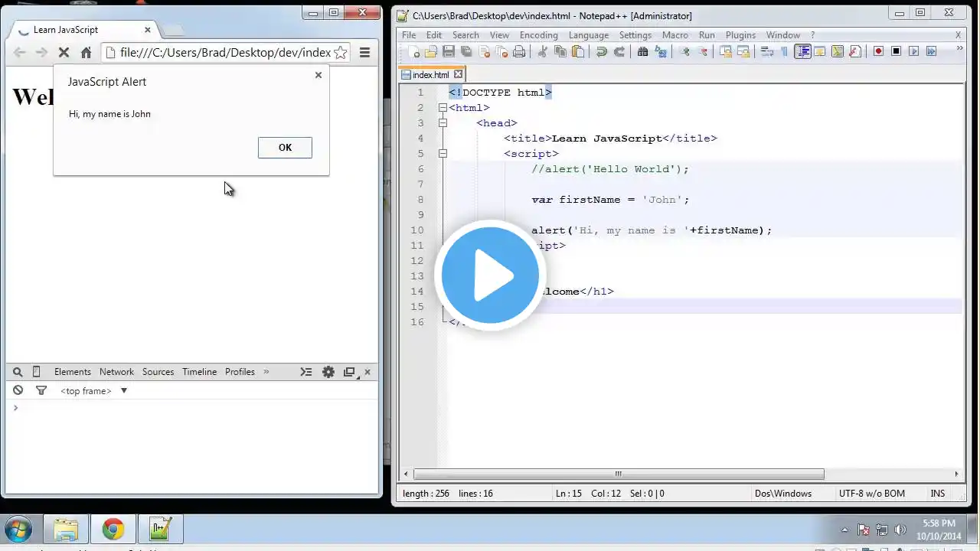
Task: Run macro multiple times icon
Action: point(931,51)
